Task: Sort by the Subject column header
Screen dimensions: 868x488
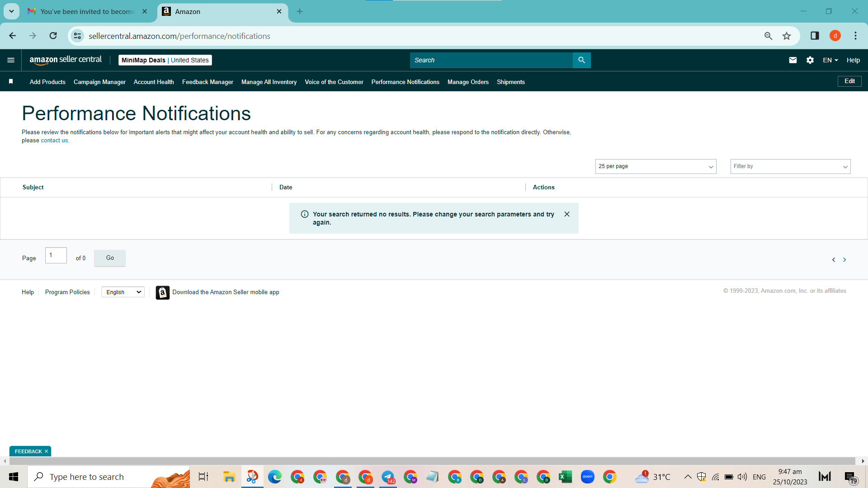Action: (33, 187)
